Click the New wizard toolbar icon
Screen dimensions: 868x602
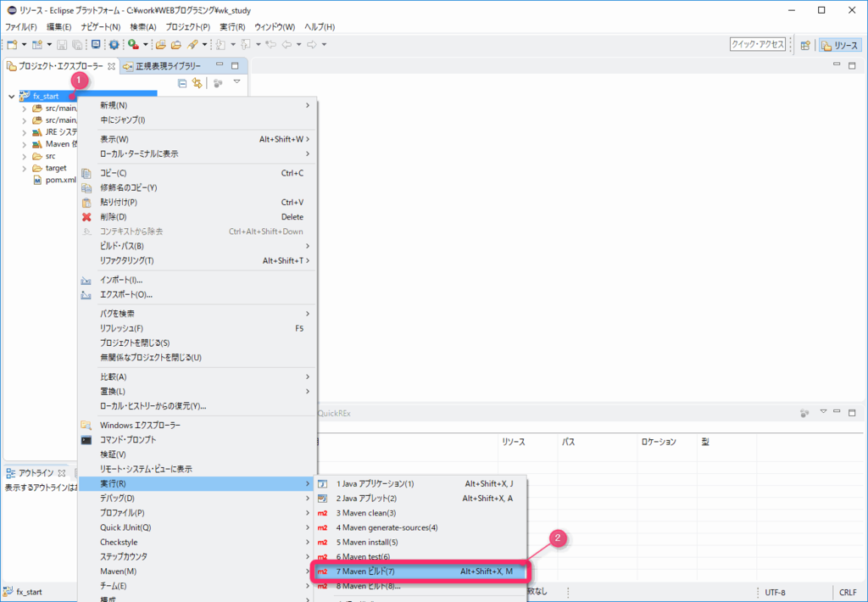point(12,44)
